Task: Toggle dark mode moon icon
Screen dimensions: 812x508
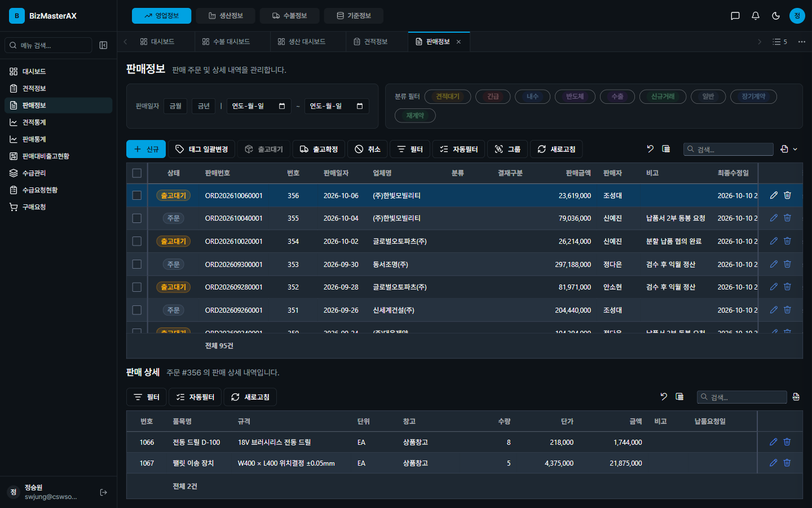Action: click(776, 16)
